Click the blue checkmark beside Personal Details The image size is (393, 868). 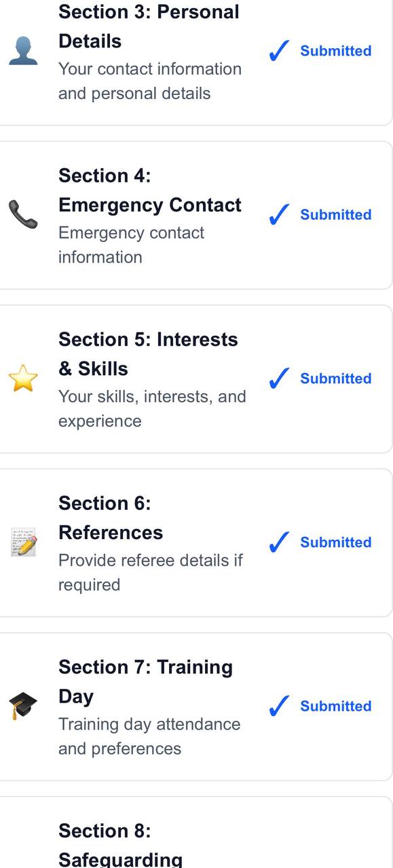(x=278, y=49)
